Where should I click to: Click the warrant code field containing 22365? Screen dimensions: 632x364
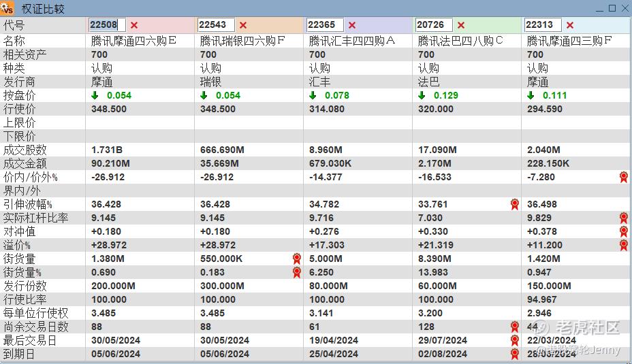(325, 25)
